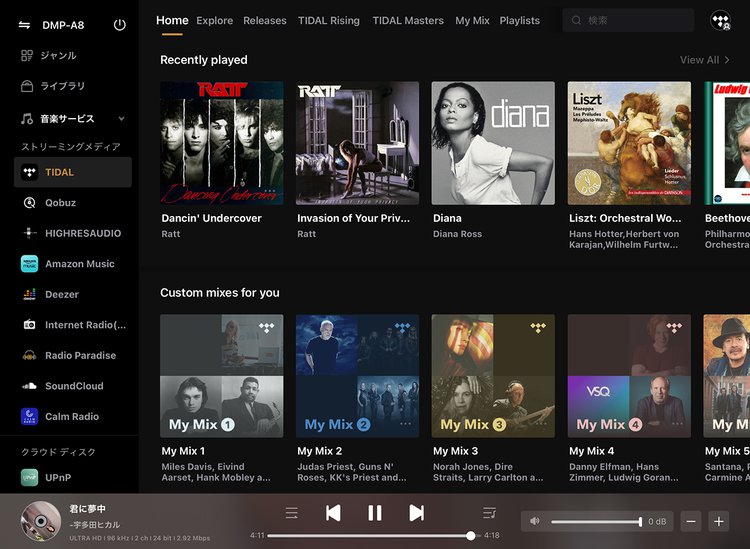This screenshot has width=750, height=549.
Task: Go to the Explore tab
Action: coord(214,21)
